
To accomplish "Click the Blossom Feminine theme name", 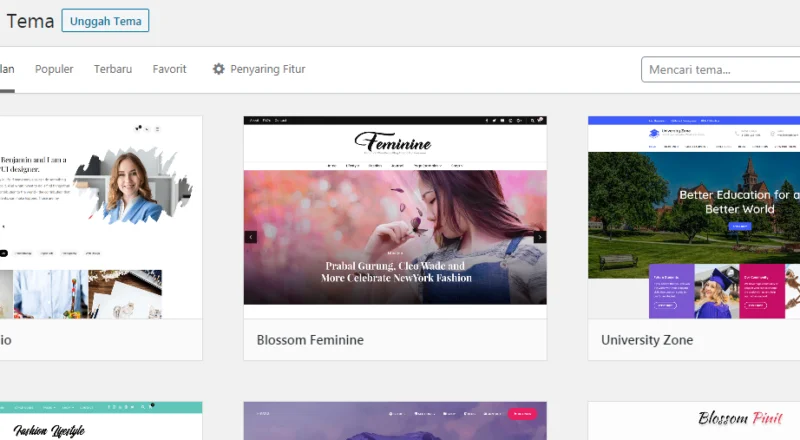I will (310, 340).
